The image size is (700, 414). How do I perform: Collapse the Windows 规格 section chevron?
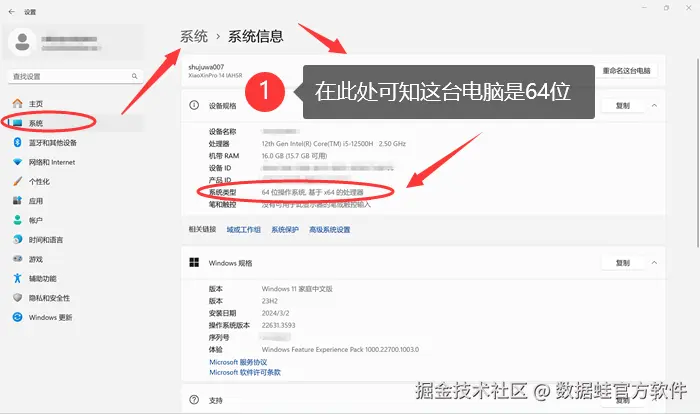pos(654,263)
